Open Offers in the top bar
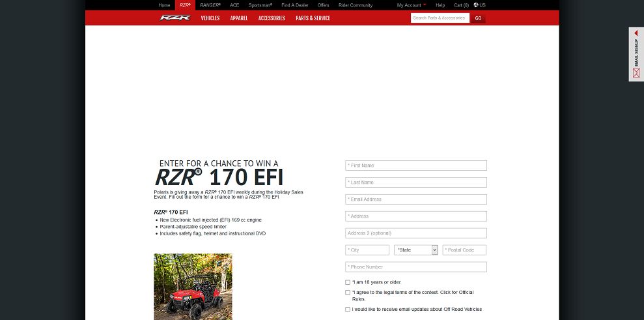The height and width of the screenshot is (320, 644). 323,5
